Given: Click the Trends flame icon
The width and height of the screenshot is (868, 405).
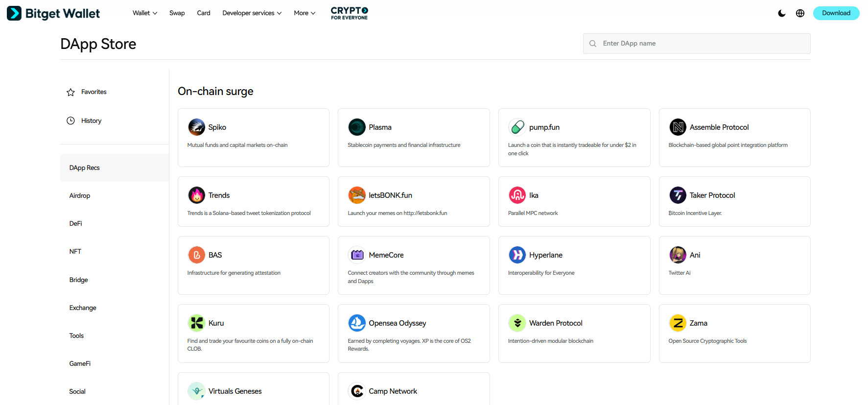Looking at the screenshot, I should click(196, 195).
